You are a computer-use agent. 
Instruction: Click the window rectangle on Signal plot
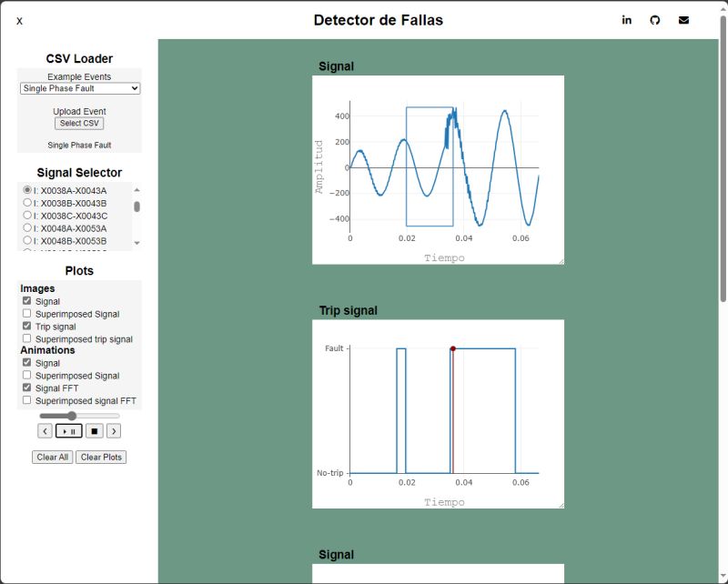tap(430, 166)
